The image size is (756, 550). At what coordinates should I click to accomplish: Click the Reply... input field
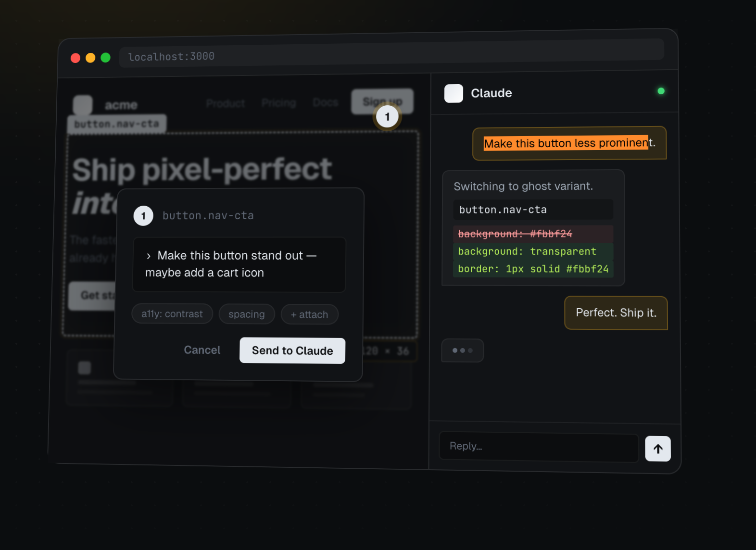point(539,447)
